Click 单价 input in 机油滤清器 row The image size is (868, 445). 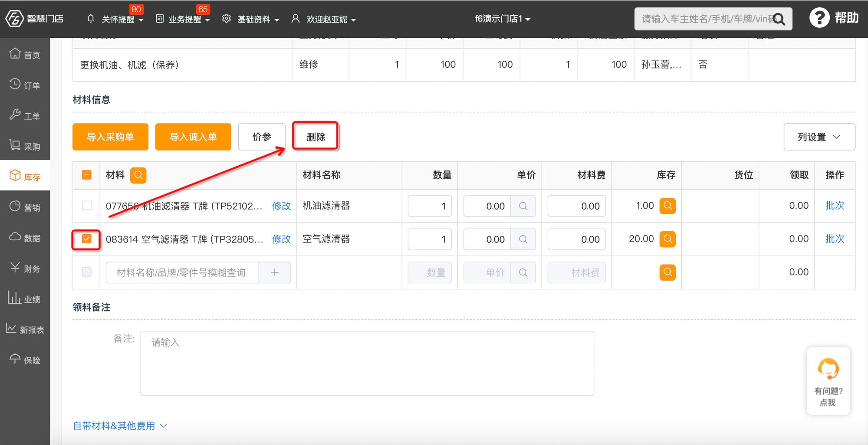[x=487, y=206]
